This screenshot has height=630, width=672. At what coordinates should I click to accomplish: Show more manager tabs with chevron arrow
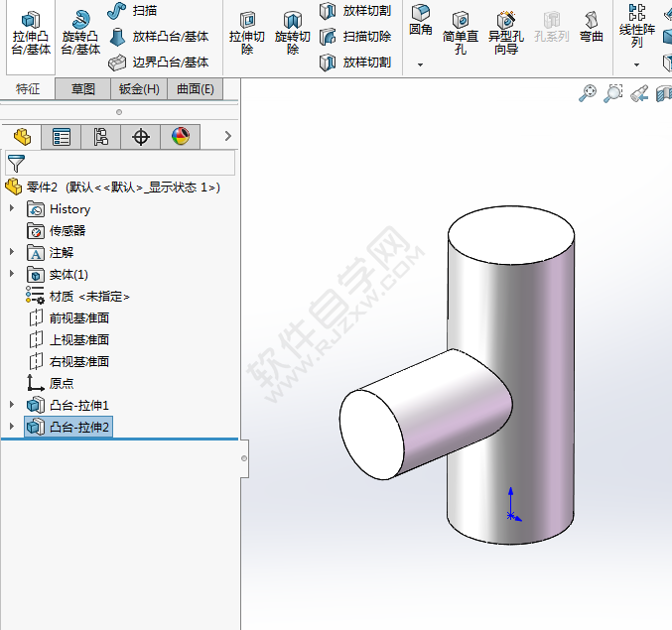coord(228,136)
